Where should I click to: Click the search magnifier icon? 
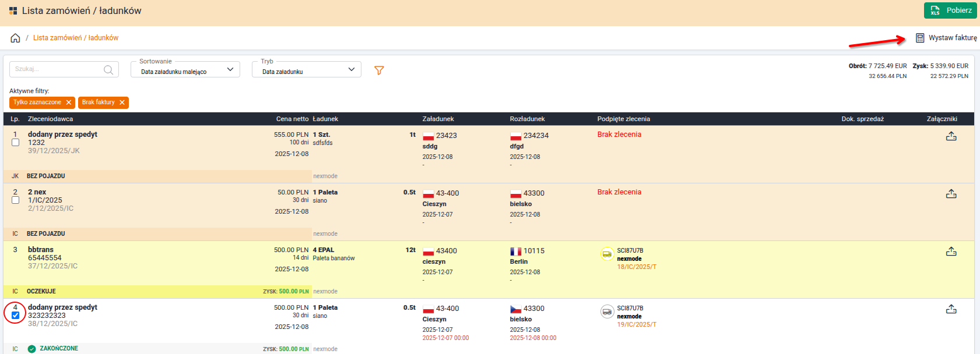tap(108, 70)
